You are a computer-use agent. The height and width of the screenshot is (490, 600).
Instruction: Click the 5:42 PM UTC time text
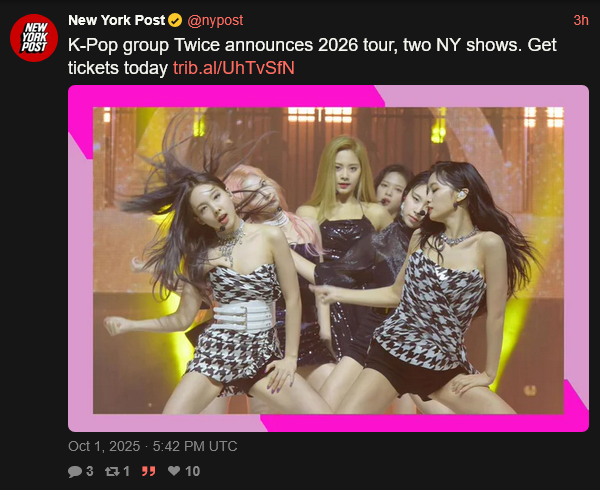tap(195, 446)
